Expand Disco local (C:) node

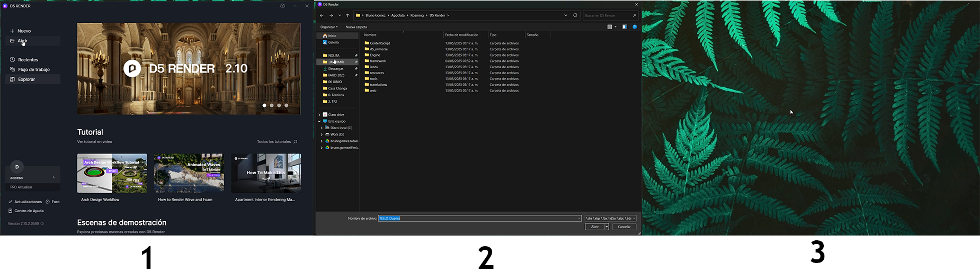point(322,128)
